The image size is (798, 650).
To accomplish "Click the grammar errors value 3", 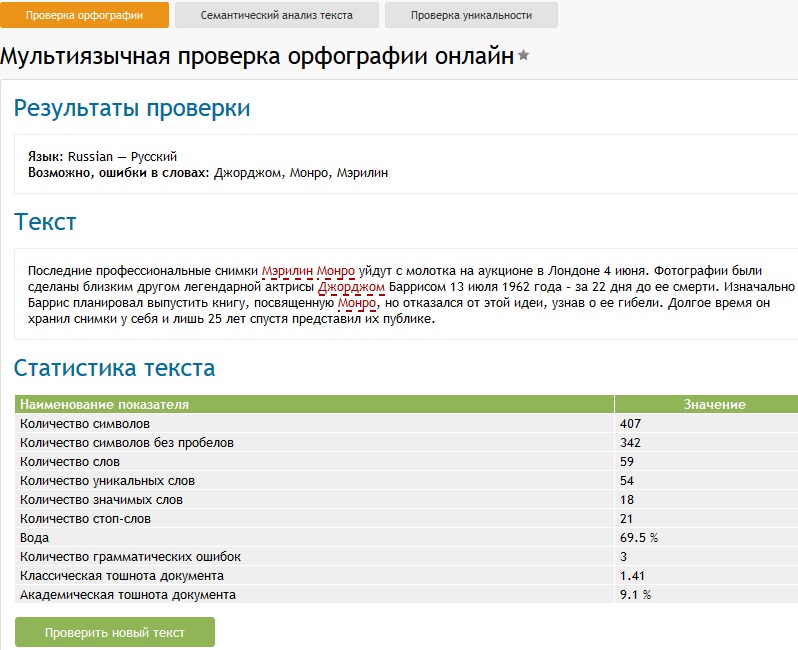I will click(623, 557).
